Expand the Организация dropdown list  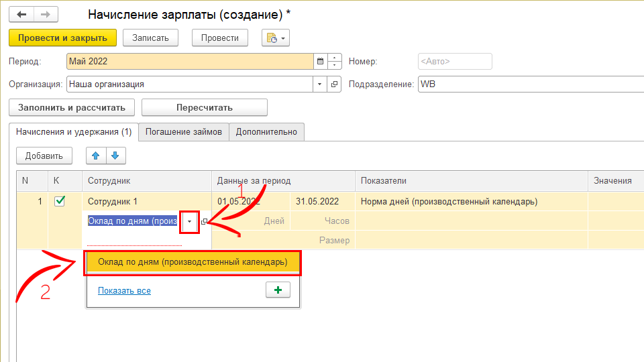[319, 84]
